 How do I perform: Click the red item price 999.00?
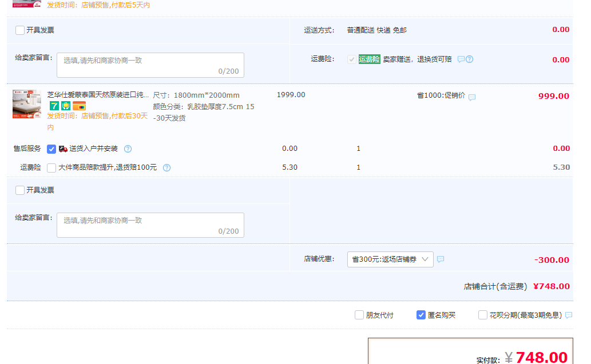(554, 96)
